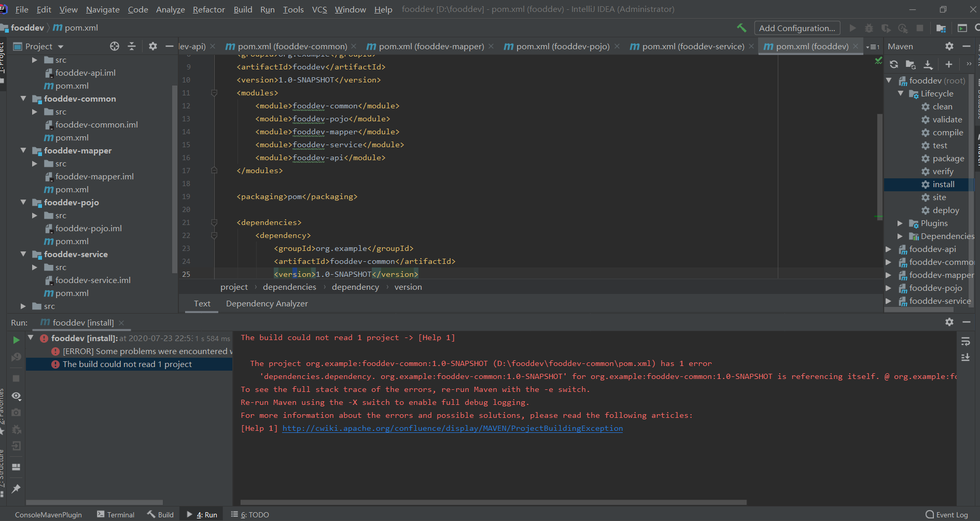Close the pom.xml (fooddev-mapper) tab
This screenshot has height=521, width=980.
click(491, 47)
